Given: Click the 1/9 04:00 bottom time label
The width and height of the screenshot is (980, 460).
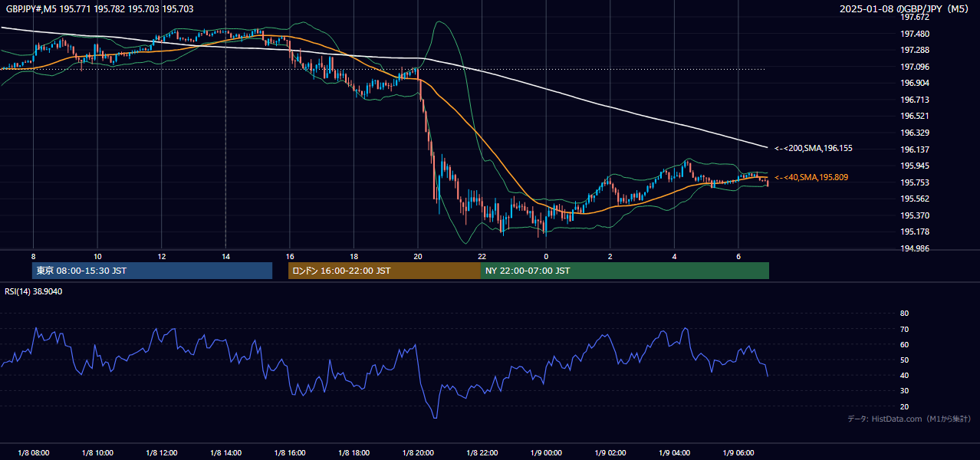Looking at the screenshot, I should [x=674, y=453].
